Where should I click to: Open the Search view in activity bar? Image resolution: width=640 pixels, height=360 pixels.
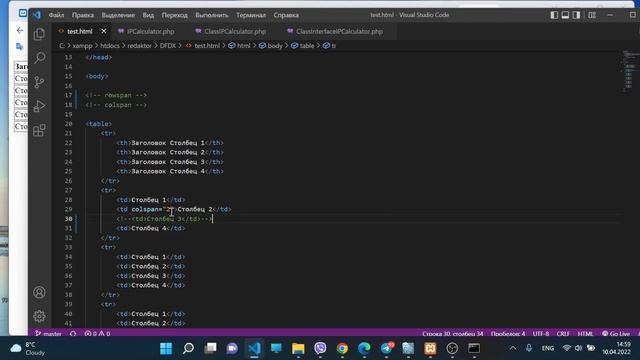coord(39,58)
